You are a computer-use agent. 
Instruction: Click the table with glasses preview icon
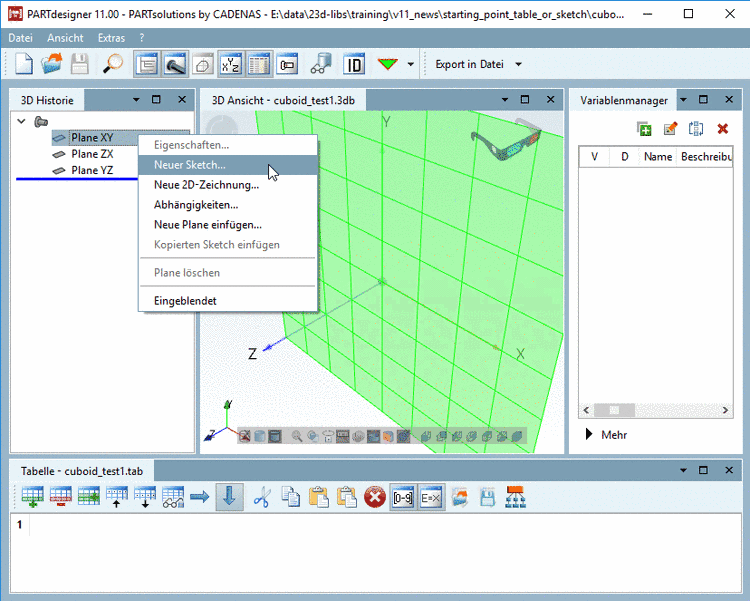pos(173,497)
